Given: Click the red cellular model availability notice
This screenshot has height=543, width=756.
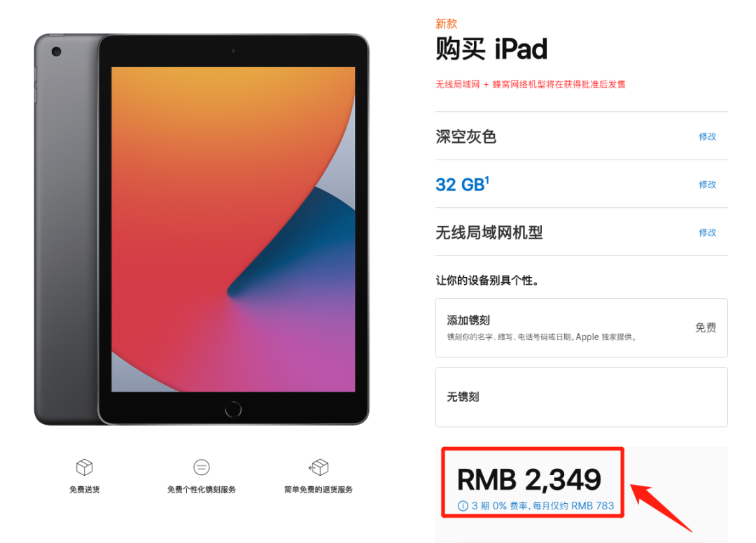Looking at the screenshot, I should point(531,84).
